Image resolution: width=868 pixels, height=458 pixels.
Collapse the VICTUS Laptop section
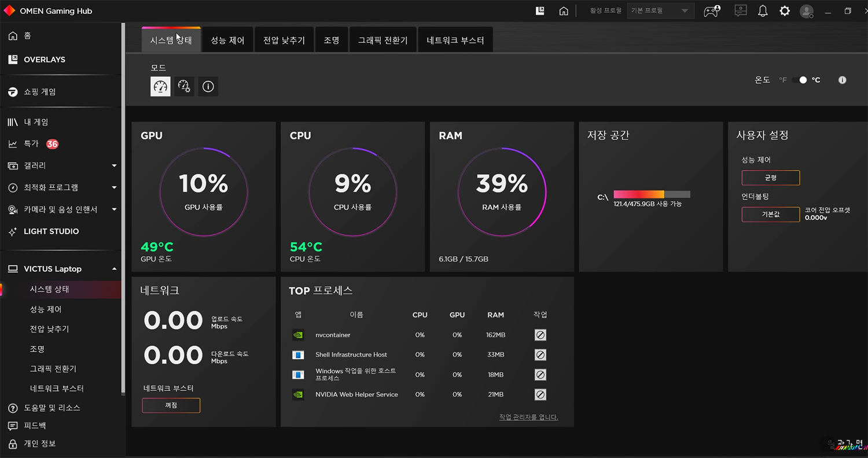pos(114,269)
